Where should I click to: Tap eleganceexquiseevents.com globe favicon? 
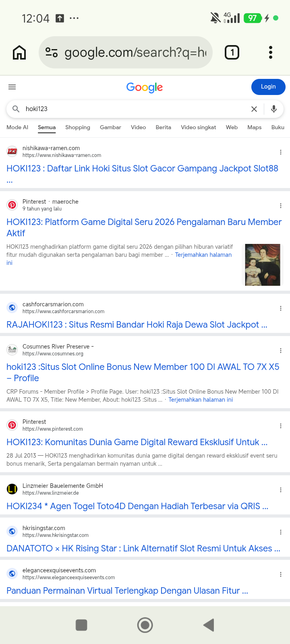pyautogui.click(x=12, y=574)
